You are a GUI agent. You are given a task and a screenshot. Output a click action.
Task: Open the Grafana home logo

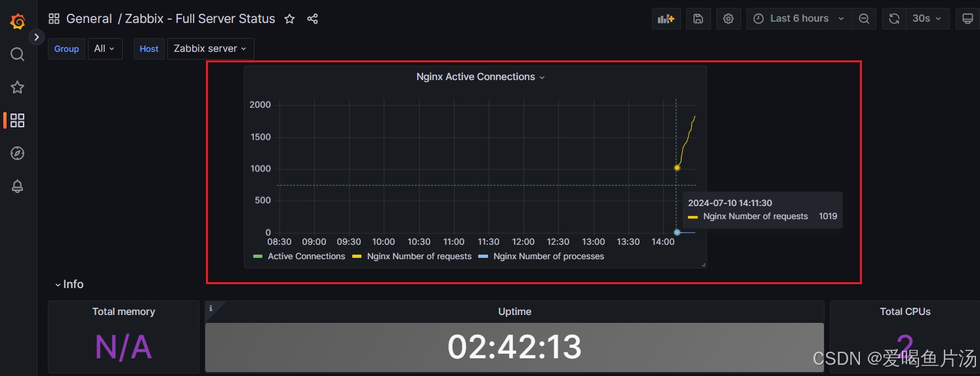click(x=18, y=22)
